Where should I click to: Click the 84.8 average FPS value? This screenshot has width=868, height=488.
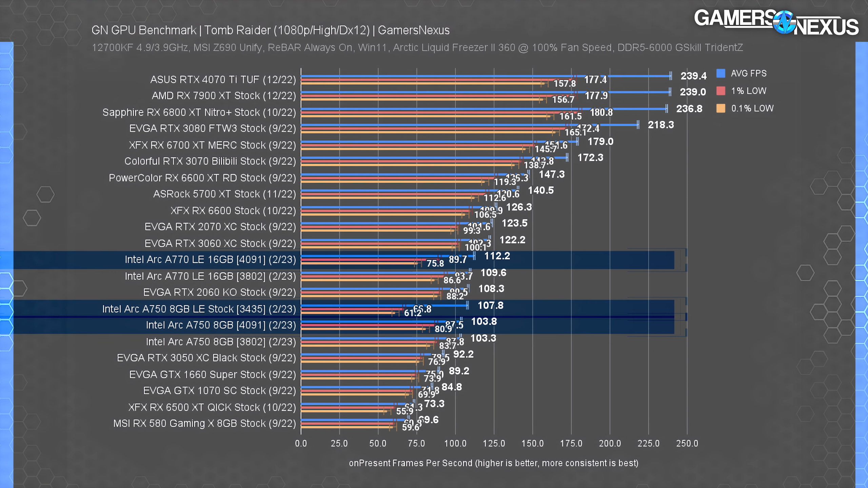452,387
